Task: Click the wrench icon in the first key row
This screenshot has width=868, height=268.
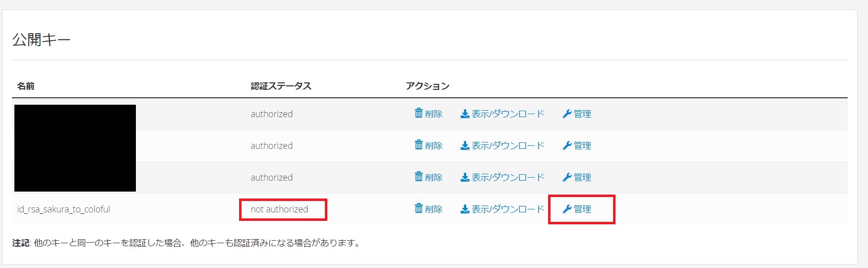Action: click(567, 114)
